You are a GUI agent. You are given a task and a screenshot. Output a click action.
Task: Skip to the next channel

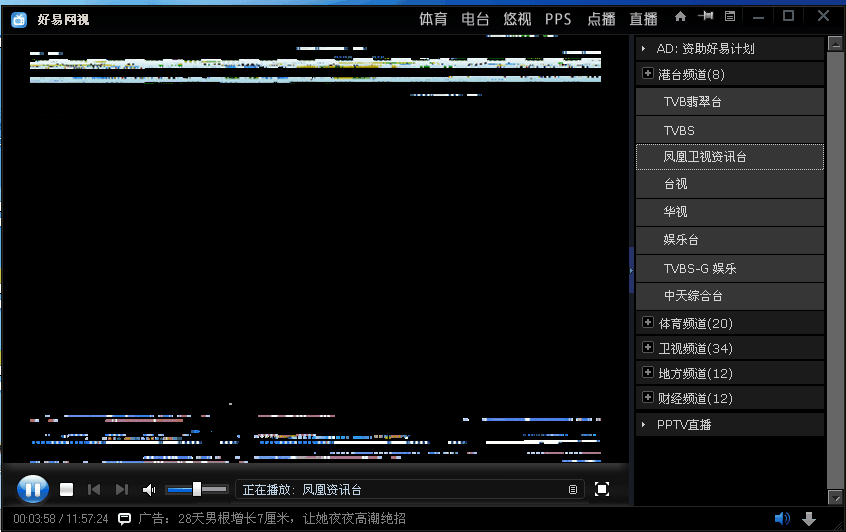[122, 489]
